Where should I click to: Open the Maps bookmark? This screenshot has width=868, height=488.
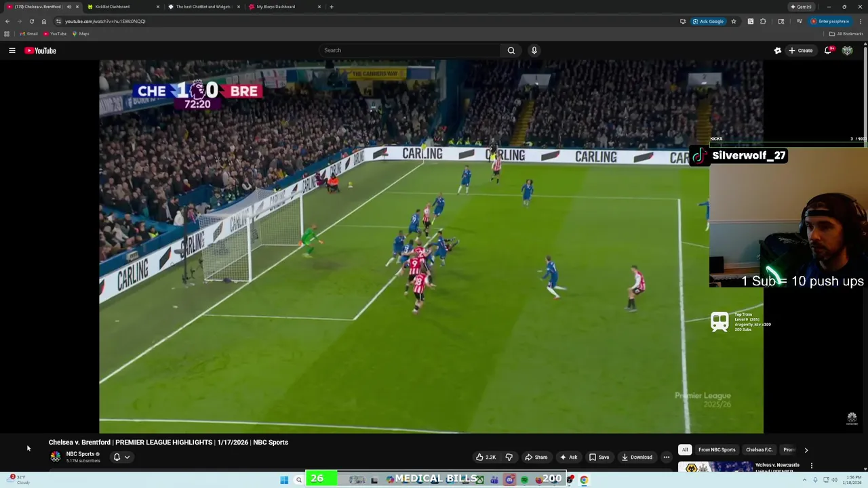tap(81, 34)
